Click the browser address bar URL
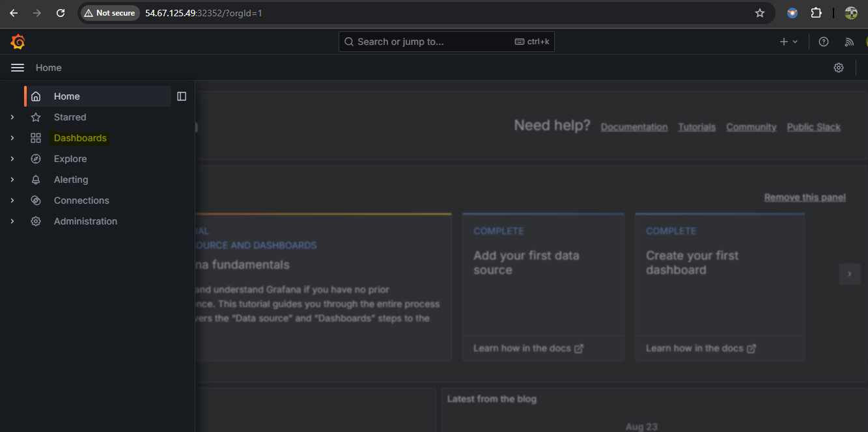 pos(204,13)
